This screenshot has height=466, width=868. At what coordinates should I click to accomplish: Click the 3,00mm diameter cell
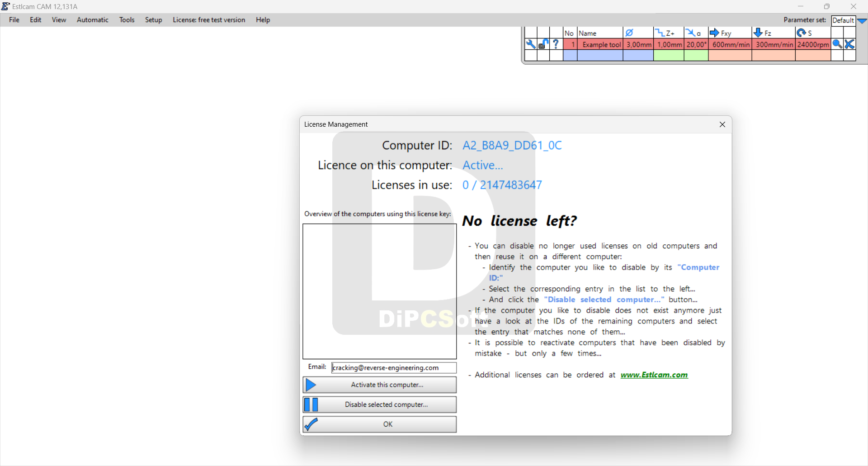638,44
